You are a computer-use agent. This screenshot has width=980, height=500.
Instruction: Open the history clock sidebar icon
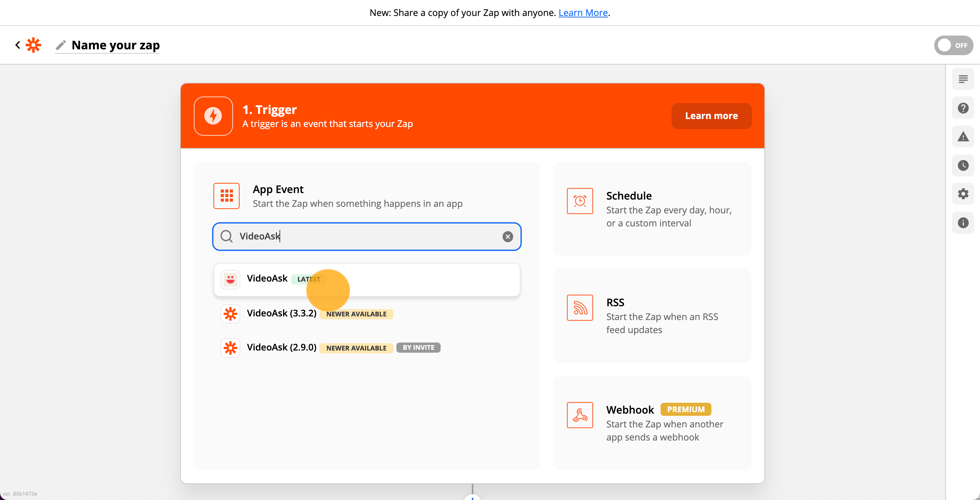[x=963, y=165]
